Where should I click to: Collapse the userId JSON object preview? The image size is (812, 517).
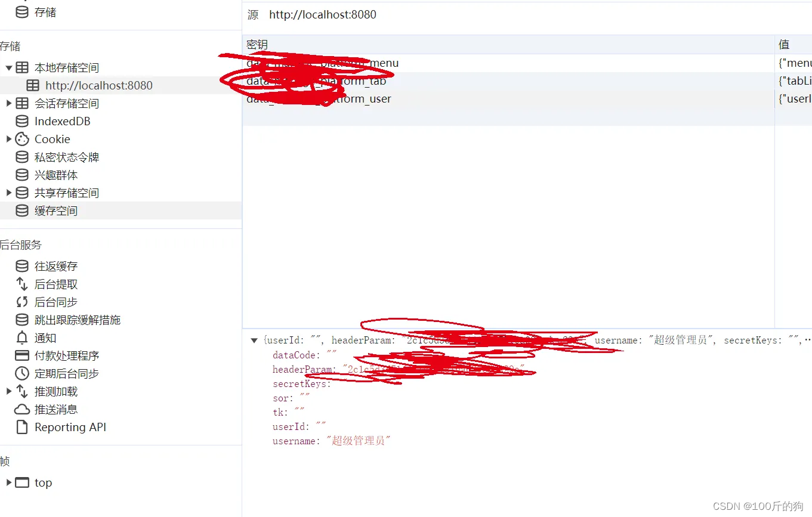pos(254,340)
